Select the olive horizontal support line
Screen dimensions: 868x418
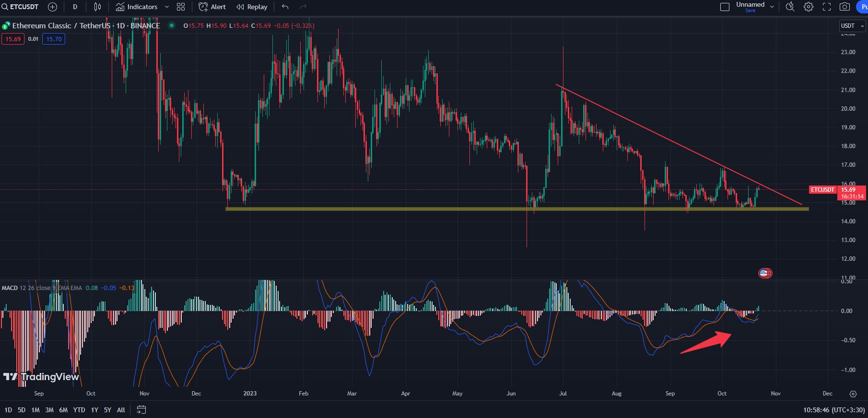tap(517, 209)
